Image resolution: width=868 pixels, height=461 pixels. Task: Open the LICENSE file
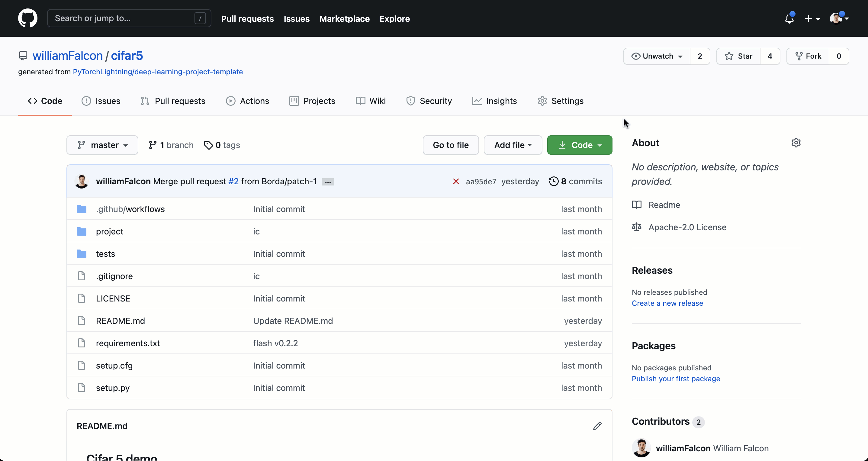(x=113, y=298)
